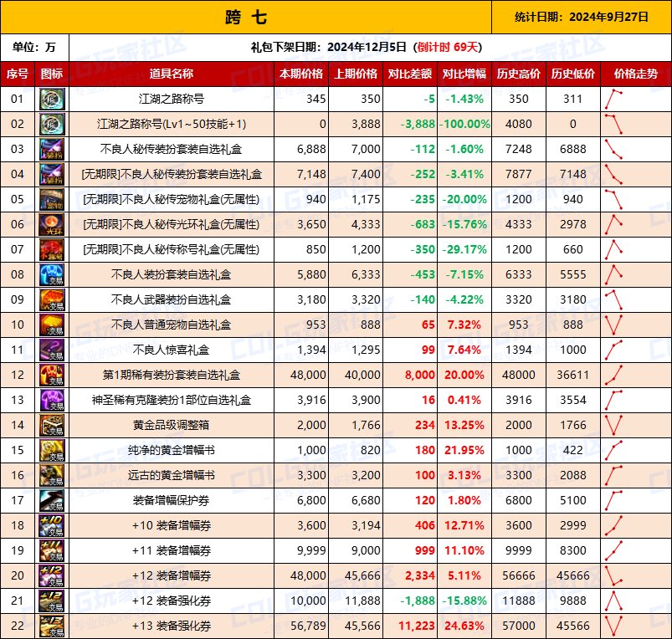Click the difference value 11,223
The height and width of the screenshot is (639, 672).
[x=417, y=626]
